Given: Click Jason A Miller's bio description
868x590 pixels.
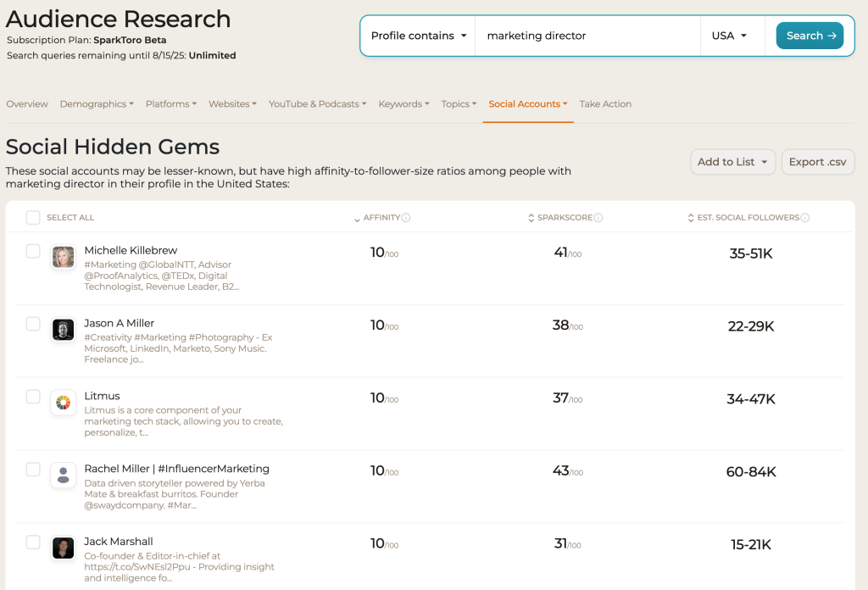Looking at the screenshot, I should (178, 348).
